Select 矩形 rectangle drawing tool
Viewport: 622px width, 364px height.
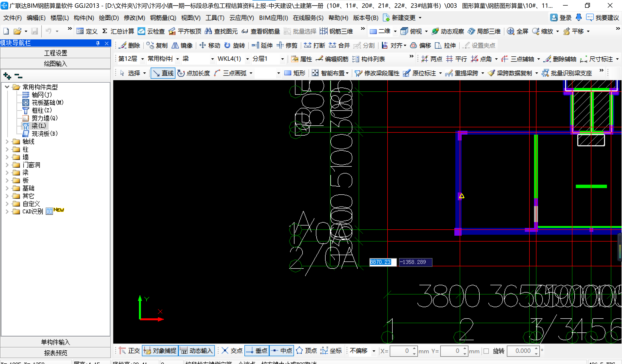point(295,73)
